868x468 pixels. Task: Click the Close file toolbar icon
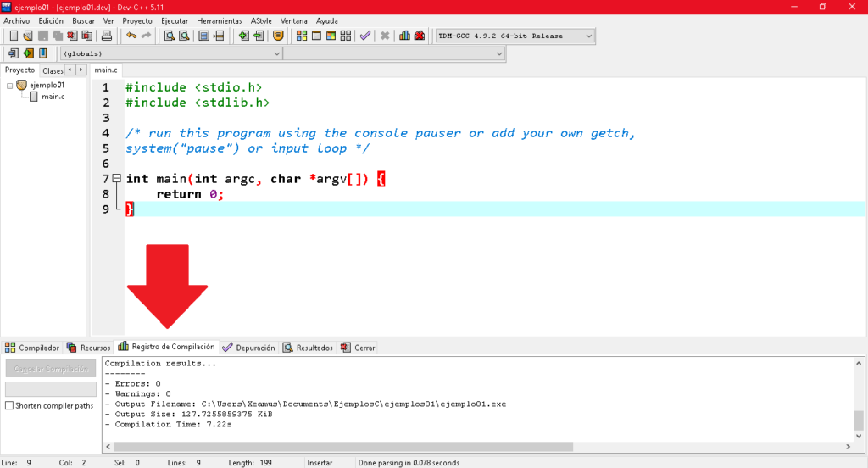pos(72,36)
